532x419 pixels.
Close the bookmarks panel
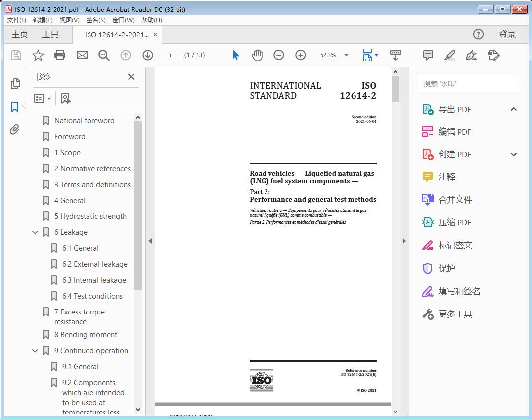pos(131,77)
